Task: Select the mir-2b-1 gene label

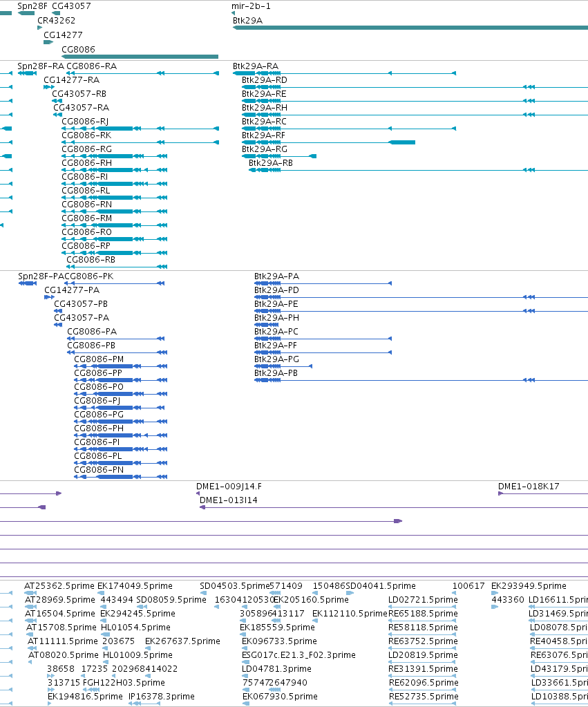Action: [x=252, y=6]
